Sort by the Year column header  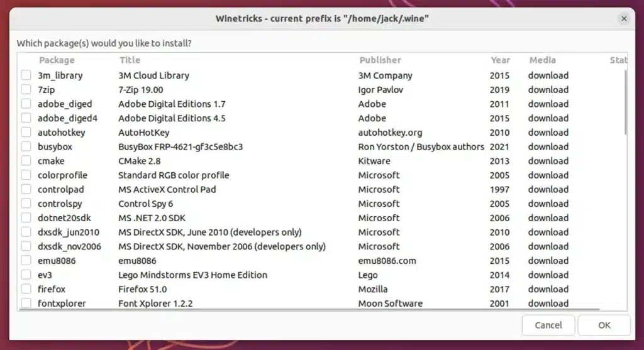500,60
